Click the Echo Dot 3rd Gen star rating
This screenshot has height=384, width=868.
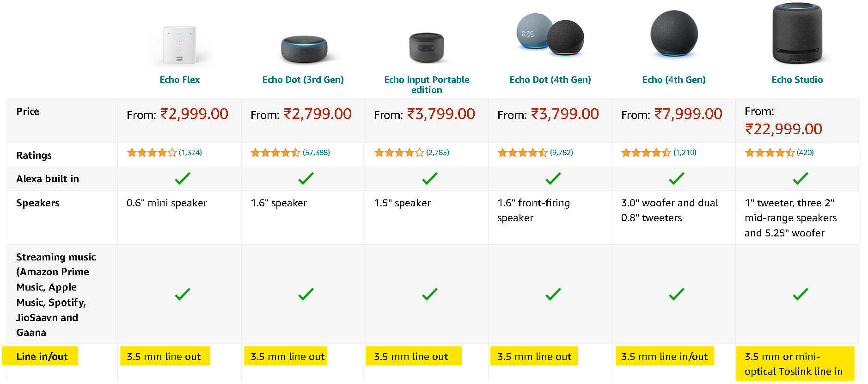[x=275, y=153]
